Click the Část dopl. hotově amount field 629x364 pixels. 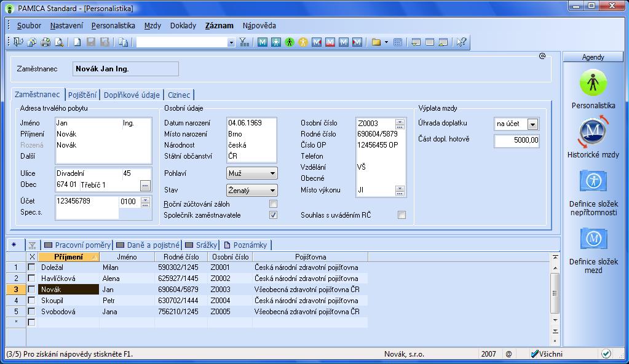(516, 140)
